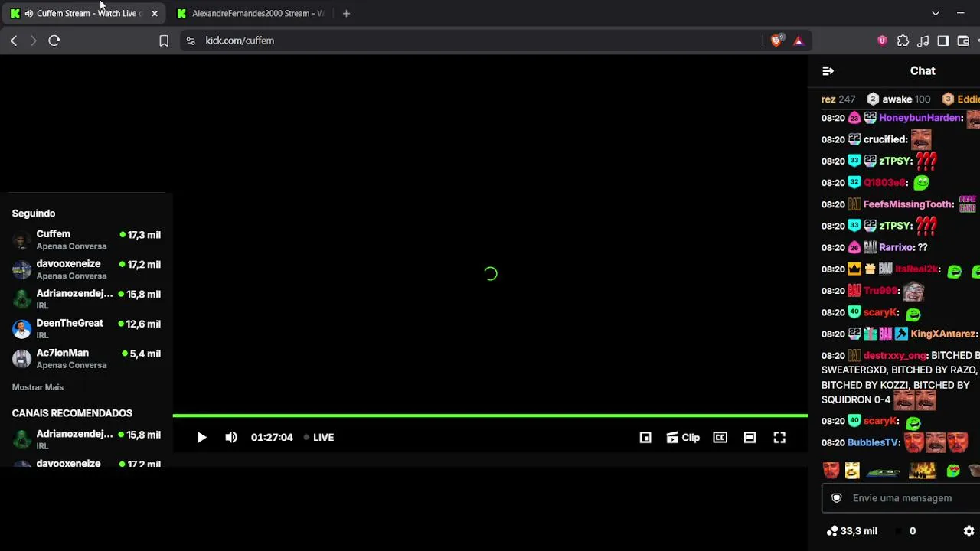Open a new browser tab
980x551 pixels.
click(346, 13)
